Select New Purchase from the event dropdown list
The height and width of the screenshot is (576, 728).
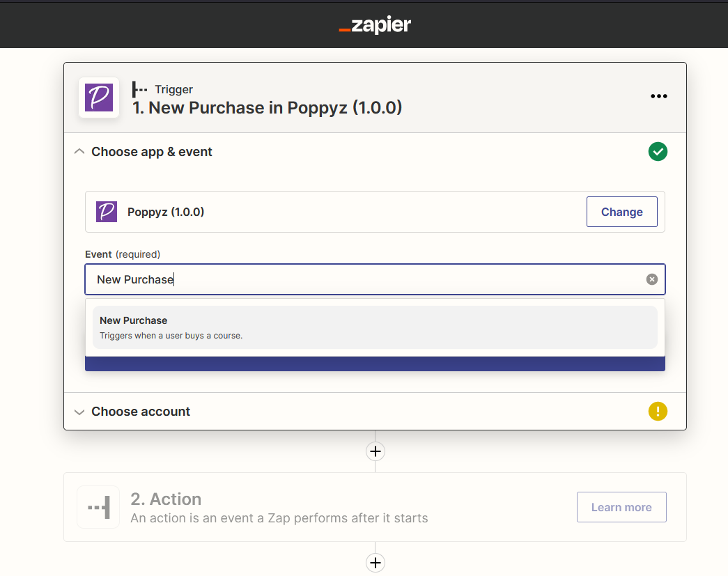(375, 327)
